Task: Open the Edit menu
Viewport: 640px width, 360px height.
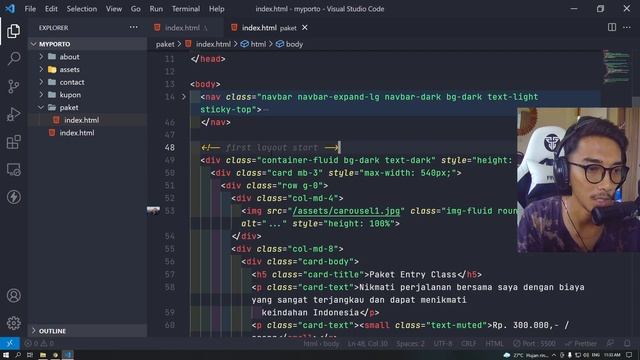Action: [x=51, y=9]
